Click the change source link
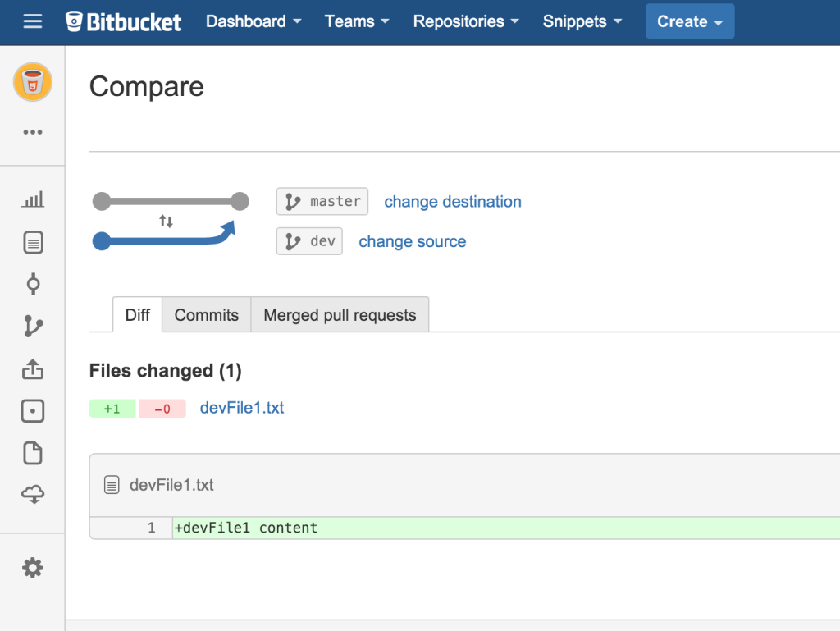The width and height of the screenshot is (840, 631). (x=413, y=242)
